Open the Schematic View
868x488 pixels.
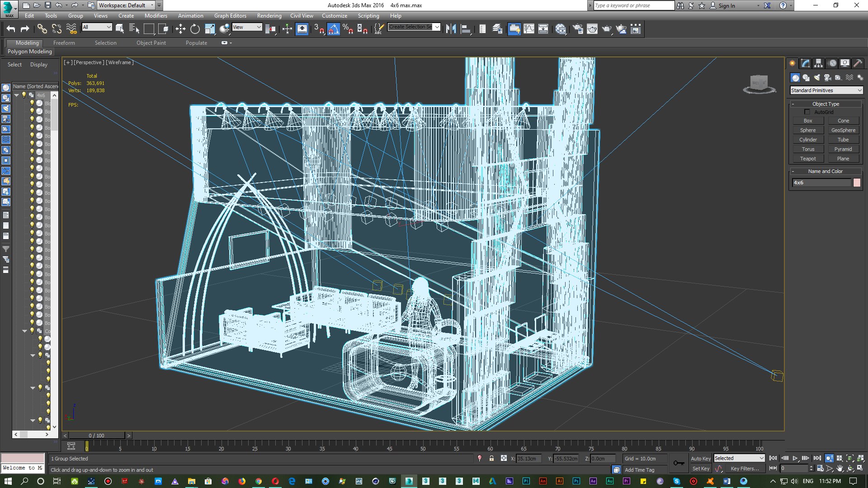543,29
